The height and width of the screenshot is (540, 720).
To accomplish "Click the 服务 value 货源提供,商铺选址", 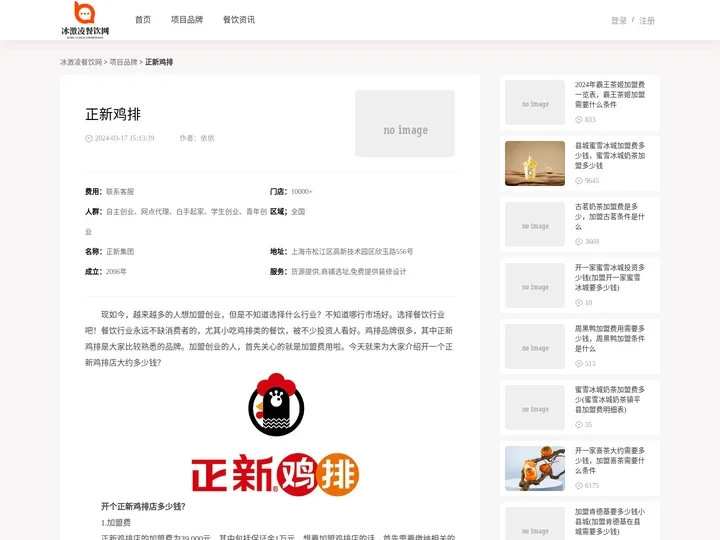I will pos(349,272).
